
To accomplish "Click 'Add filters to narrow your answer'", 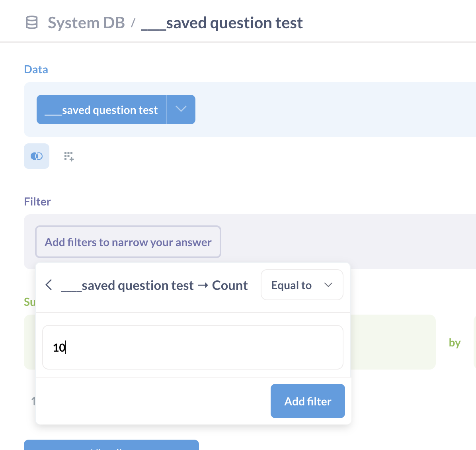I will point(128,242).
